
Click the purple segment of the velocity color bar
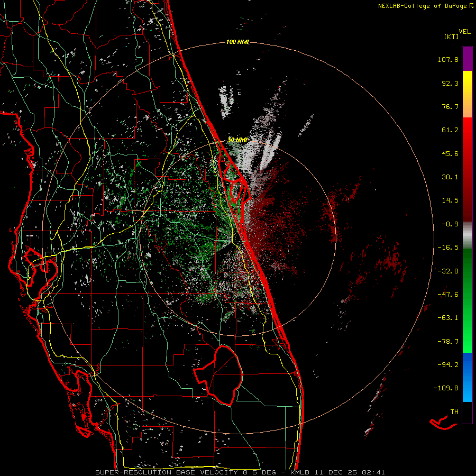(x=467, y=59)
